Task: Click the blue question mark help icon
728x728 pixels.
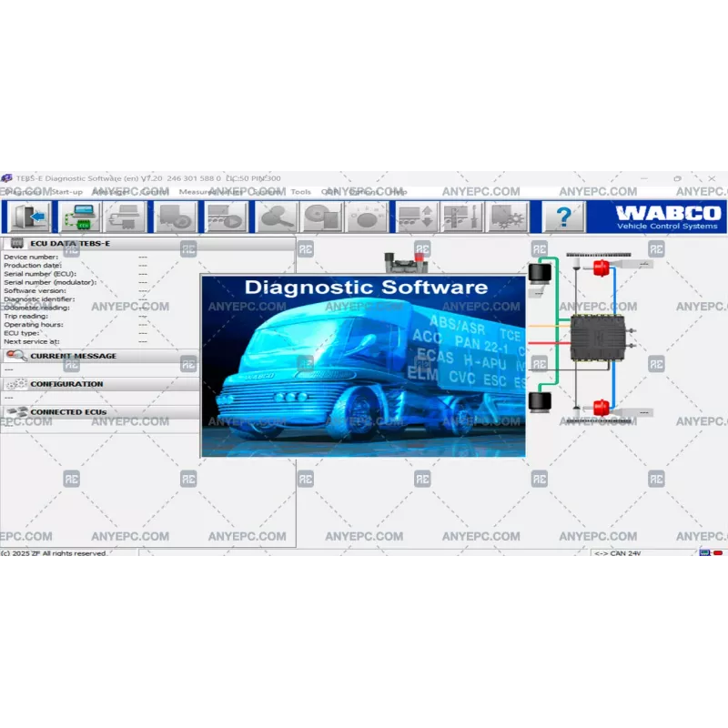Action: coord(562,217)
